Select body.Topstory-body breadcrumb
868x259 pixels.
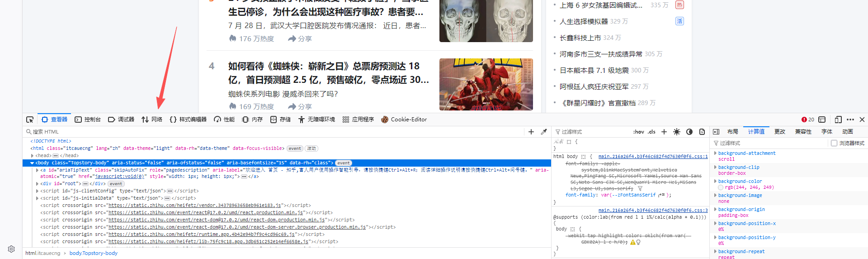coord(93,253)
